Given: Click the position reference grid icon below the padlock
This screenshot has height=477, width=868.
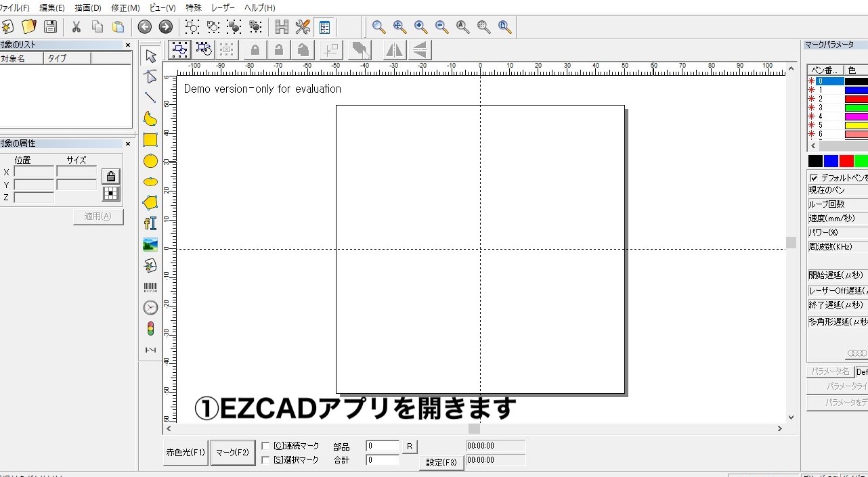Looking at the screenshot, I should coord(111,194).
